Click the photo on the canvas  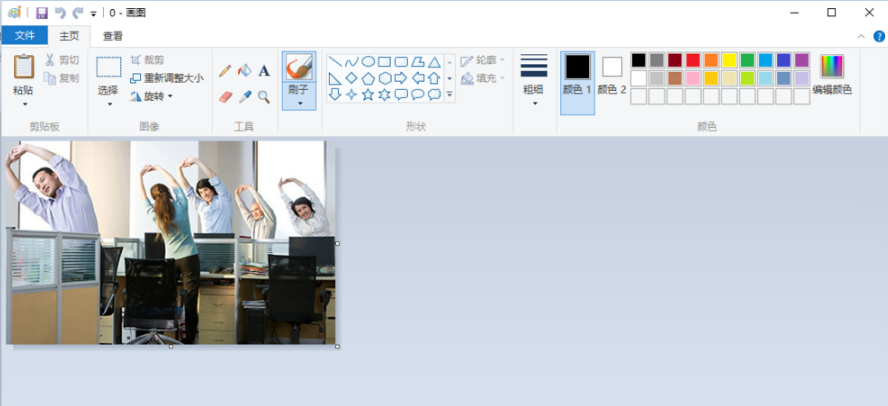point(170,242)
